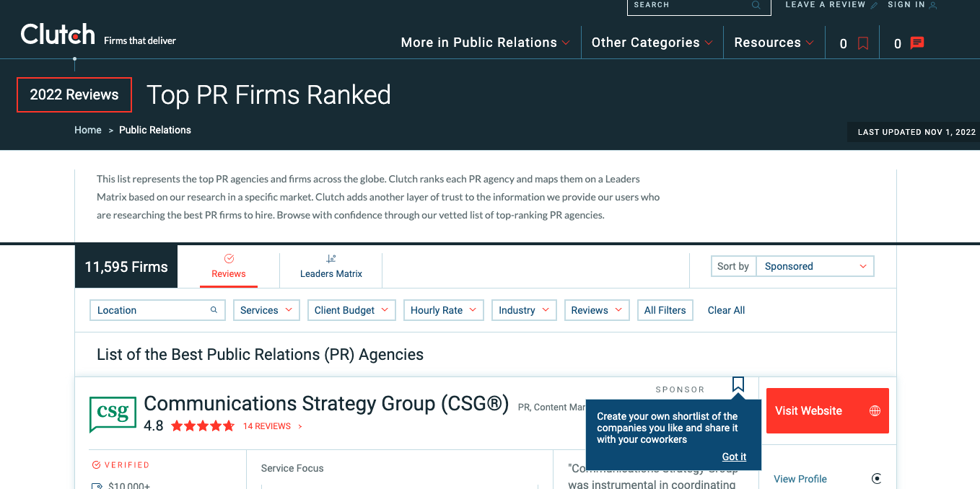Click the globe icon on Visit Website

[x=875, y=411]
